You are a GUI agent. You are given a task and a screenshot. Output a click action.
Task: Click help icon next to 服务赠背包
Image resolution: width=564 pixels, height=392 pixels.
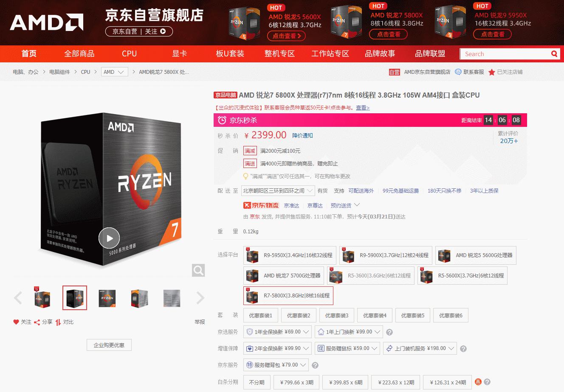pyautogui.click(x=315, y=365)
